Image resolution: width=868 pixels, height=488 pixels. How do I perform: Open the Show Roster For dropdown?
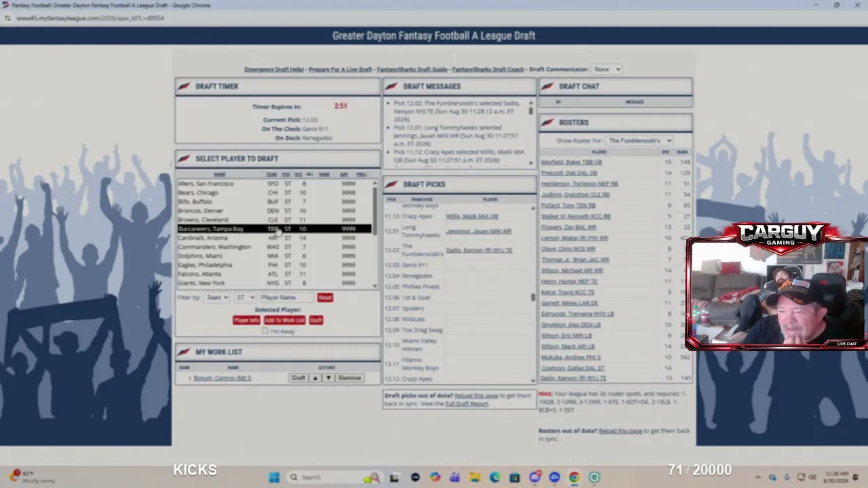[639, 140]
